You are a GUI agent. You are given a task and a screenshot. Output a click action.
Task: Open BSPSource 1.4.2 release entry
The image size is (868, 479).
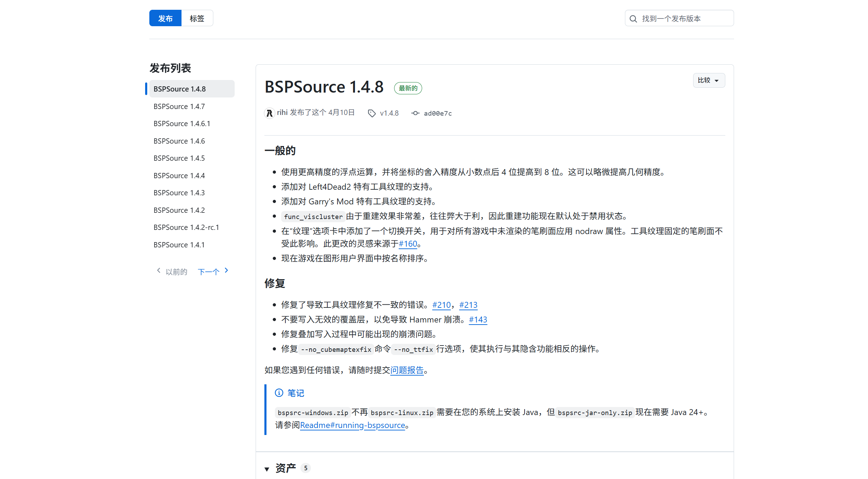[192, 210]
